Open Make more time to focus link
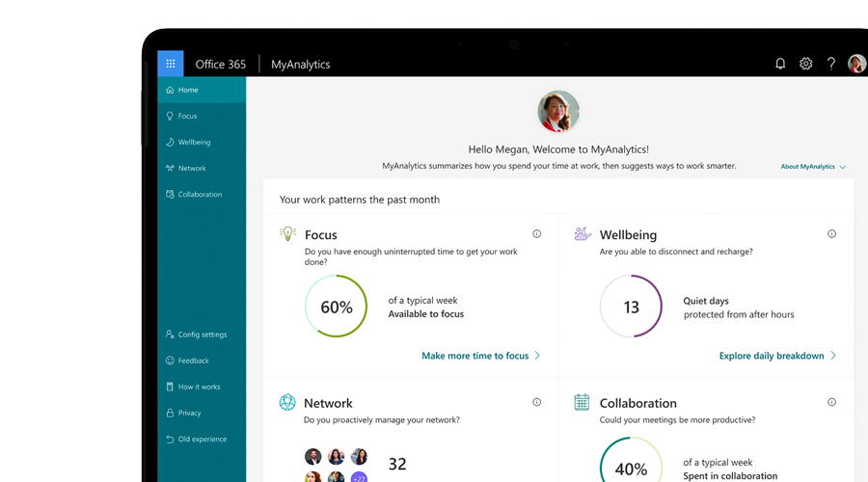Screen dimensions: 868x482 [475, 356]
